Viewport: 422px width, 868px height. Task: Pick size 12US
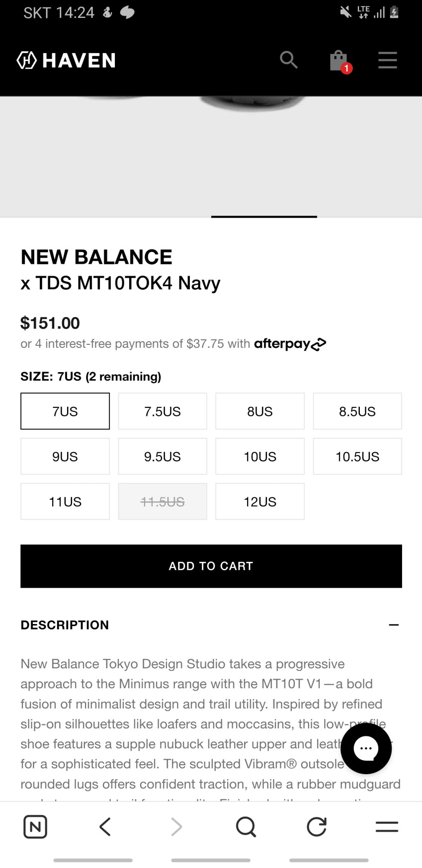(260, 502)
